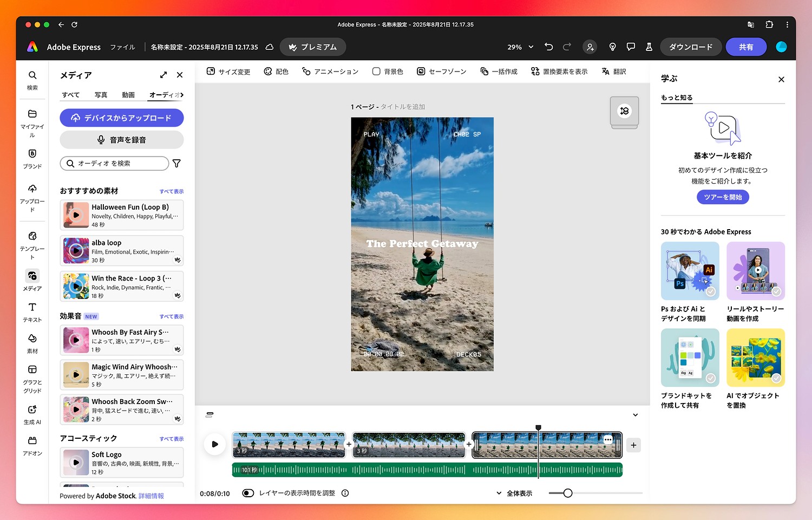This screenshot has height=520, width=812.
Task: Open the ファイル menu
Action: pyautogui.click(x=123, y=47)
